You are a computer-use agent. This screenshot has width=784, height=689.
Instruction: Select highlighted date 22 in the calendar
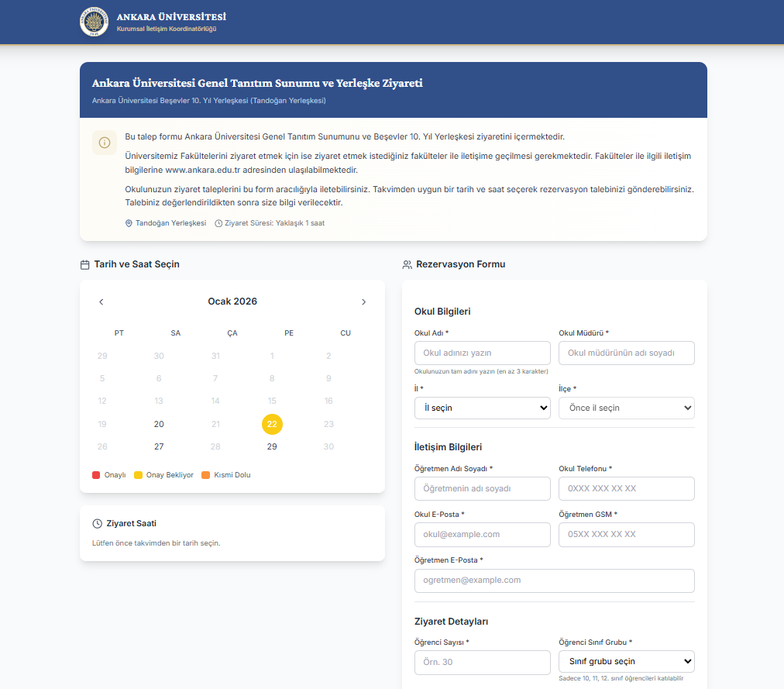tap(272, 424)
